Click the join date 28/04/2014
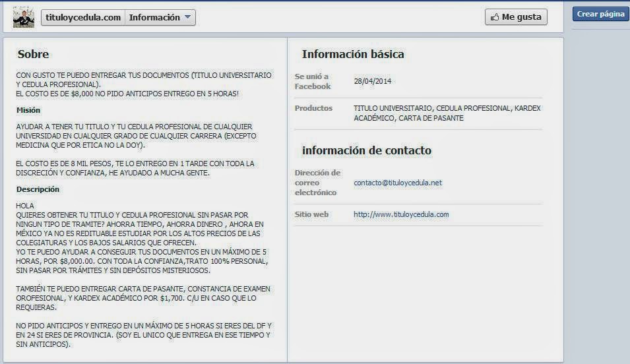The width and height of the screenshot is (630, 364). point(373,81)
